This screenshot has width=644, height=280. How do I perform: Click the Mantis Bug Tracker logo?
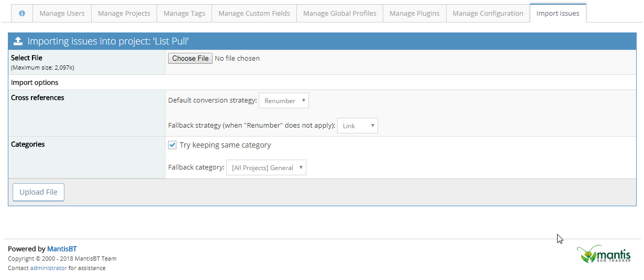(x=604, y=254)
